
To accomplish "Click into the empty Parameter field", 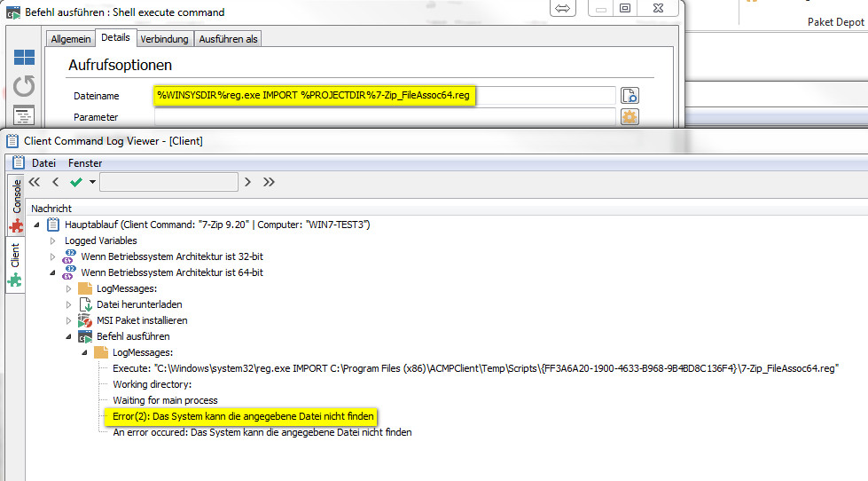I will point(385,117).
